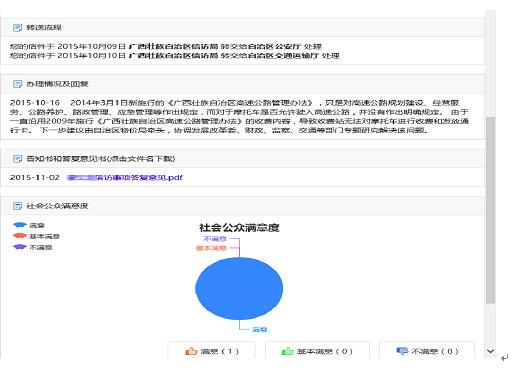Vote 基本满意 (0) button
This screenshot has width=511, height=369.
tap(317, 351)
